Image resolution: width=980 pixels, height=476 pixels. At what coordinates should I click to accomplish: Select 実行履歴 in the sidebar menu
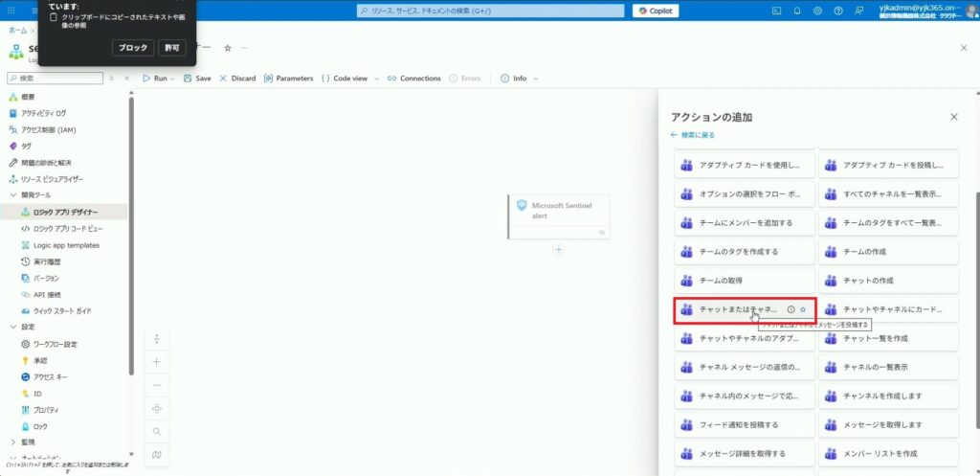pyautogui.click(x=47, y=261)
